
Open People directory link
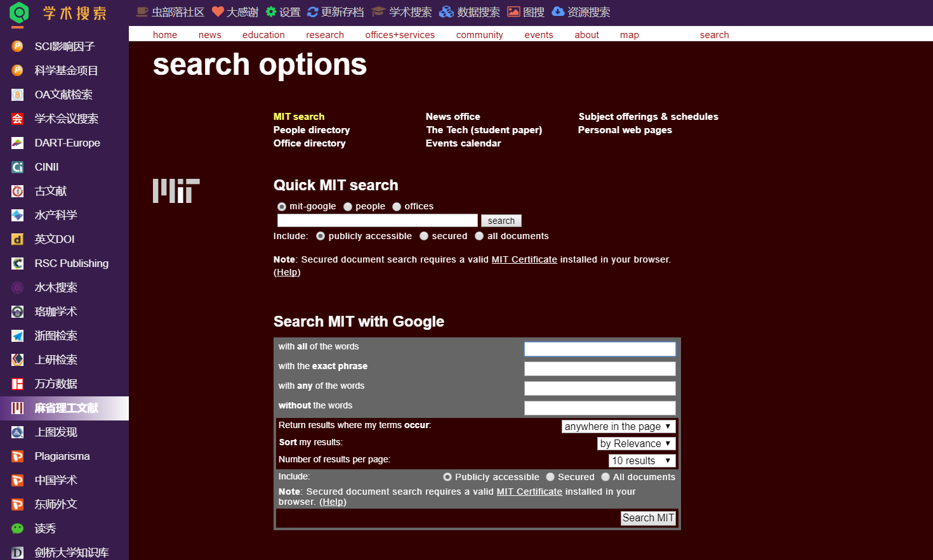[312, 130]
